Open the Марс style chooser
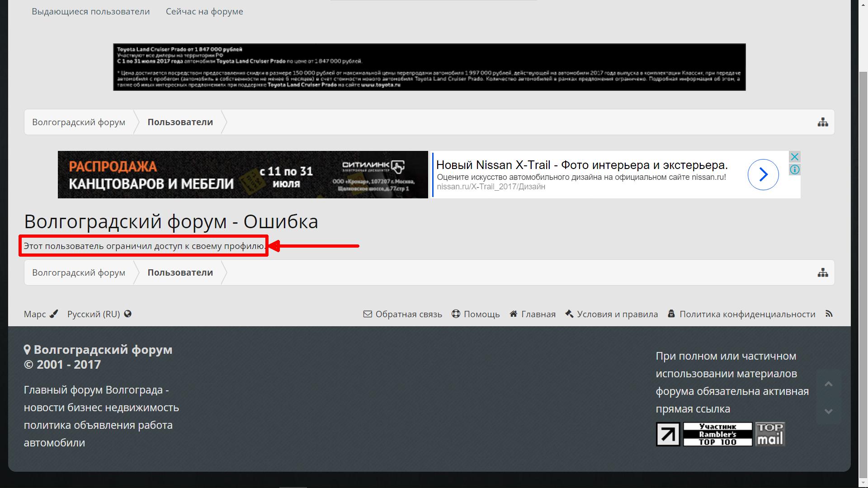This screenshot has width=868, height=488. 40,314
